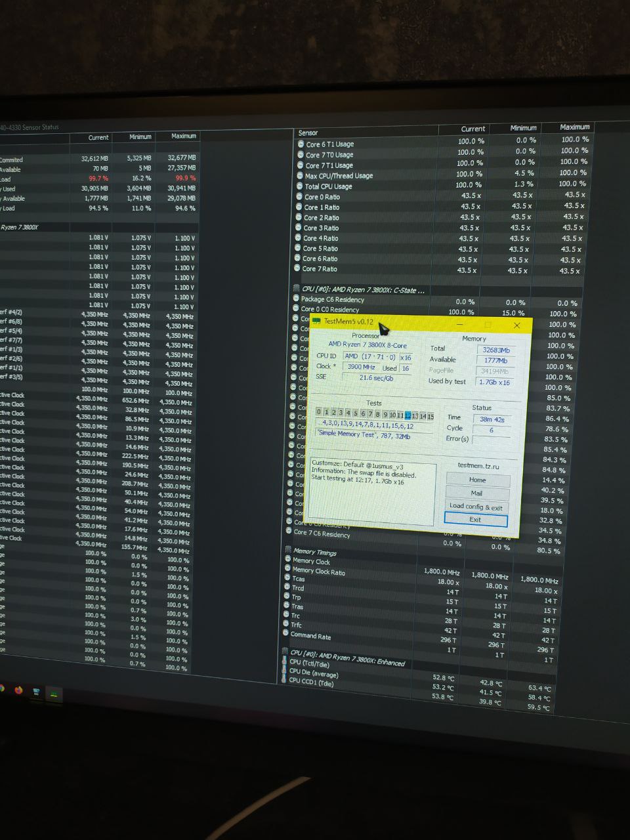
Task: Click the Clock 3900 MHz field
Action: [361, 367]
